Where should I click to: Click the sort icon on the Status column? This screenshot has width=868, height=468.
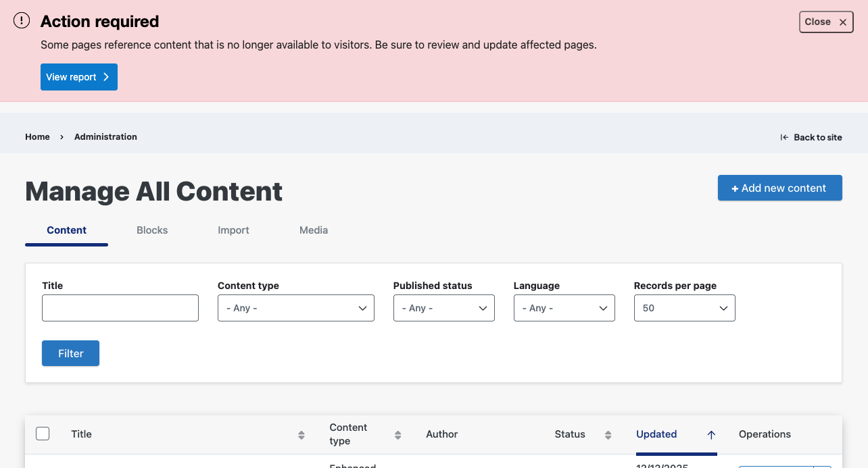(x=608, y=435)
